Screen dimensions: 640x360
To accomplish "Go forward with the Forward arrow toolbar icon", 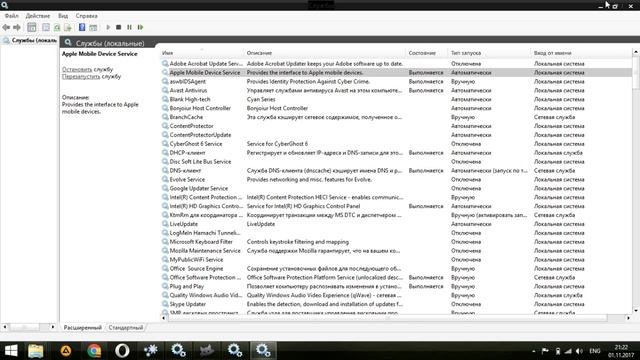I will pyautogui.click(x=17, y=27).
